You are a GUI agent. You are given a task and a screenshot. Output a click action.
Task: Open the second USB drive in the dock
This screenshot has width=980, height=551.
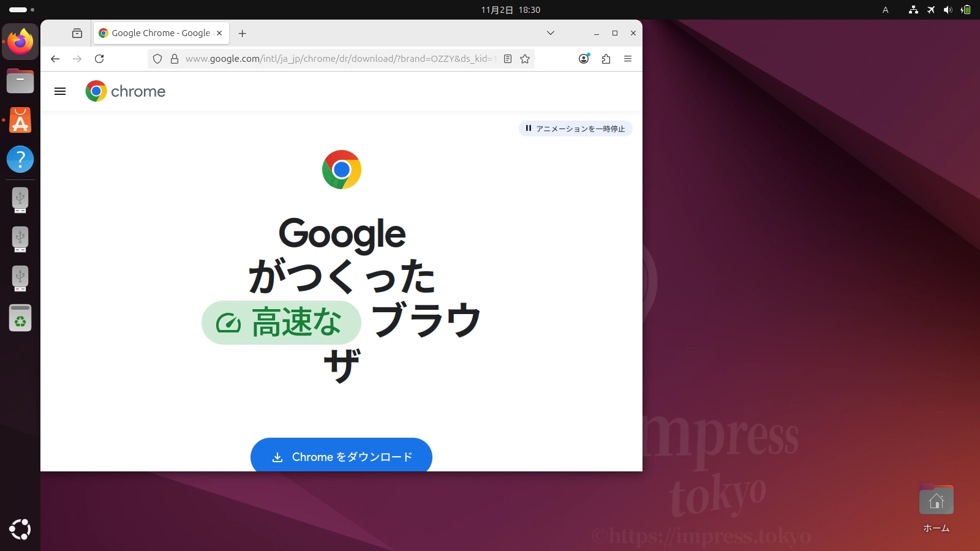point(20,239)
